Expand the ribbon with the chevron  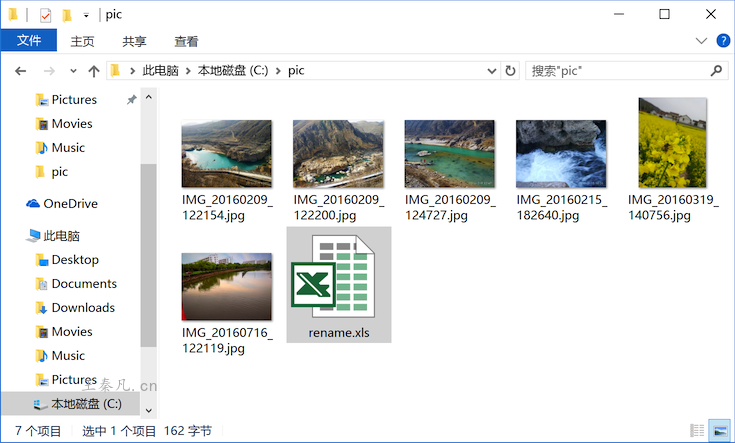tap(701, 41)
